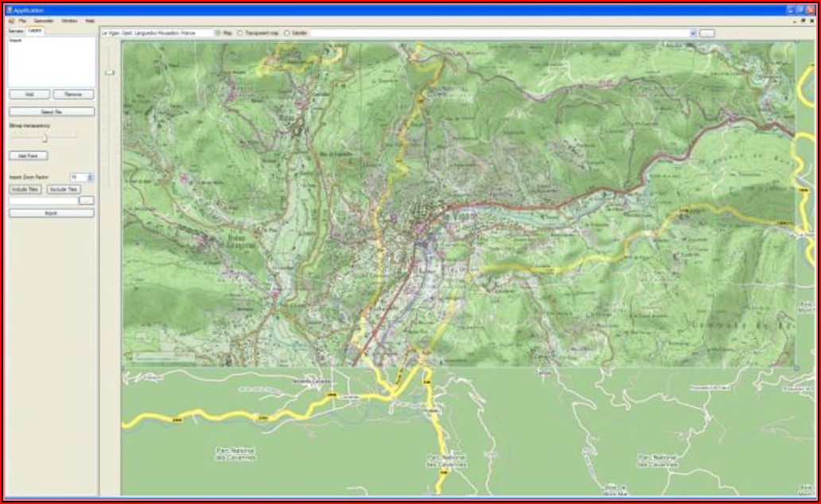Click the application icon in the menu bar
821x504 pixels.
tap(10, 21)
